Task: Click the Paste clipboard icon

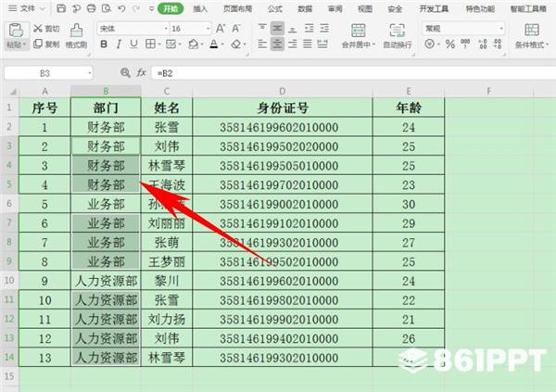Action: 16,30
